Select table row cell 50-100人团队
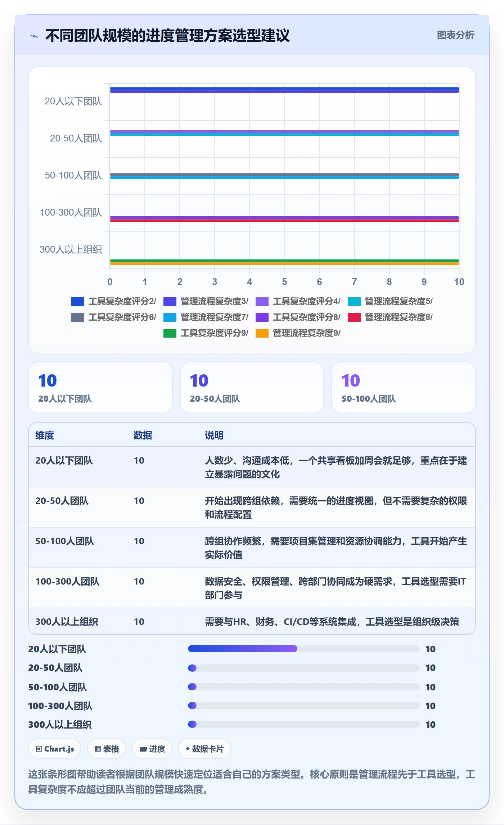 pyautogui.click(x=64, y=541)
